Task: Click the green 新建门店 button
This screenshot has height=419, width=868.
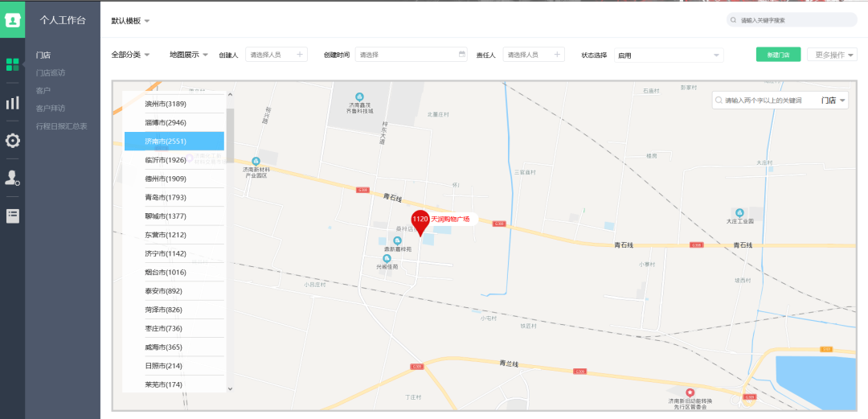Action: (x=778, y=55)
